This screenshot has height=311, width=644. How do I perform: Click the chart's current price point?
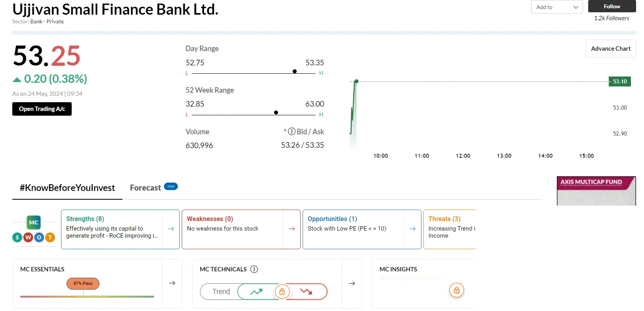tap(356, 81)
